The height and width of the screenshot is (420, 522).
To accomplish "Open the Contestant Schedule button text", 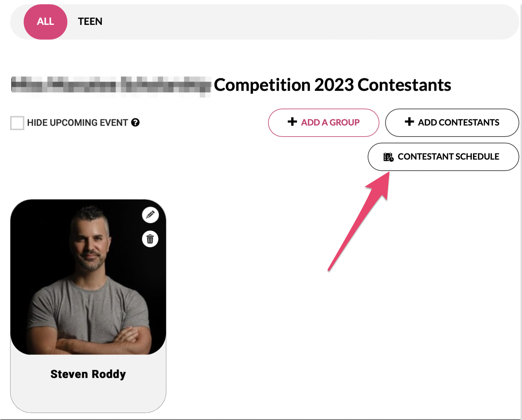I will [448, 157].
